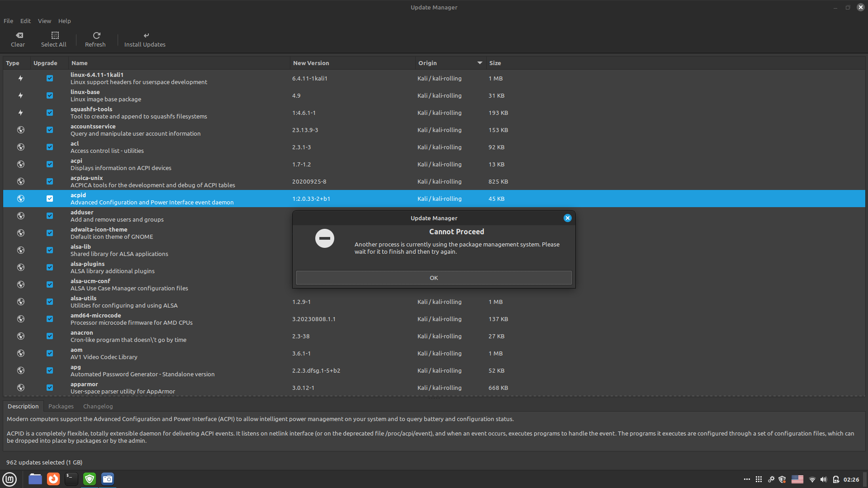Open the volume control tray icon

[x=824, y=479]
